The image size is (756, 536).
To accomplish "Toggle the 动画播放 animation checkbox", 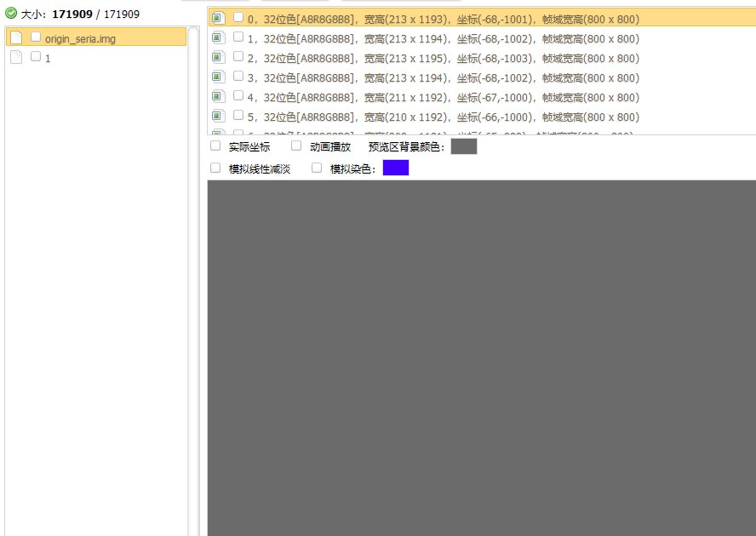I will point(296,146).
